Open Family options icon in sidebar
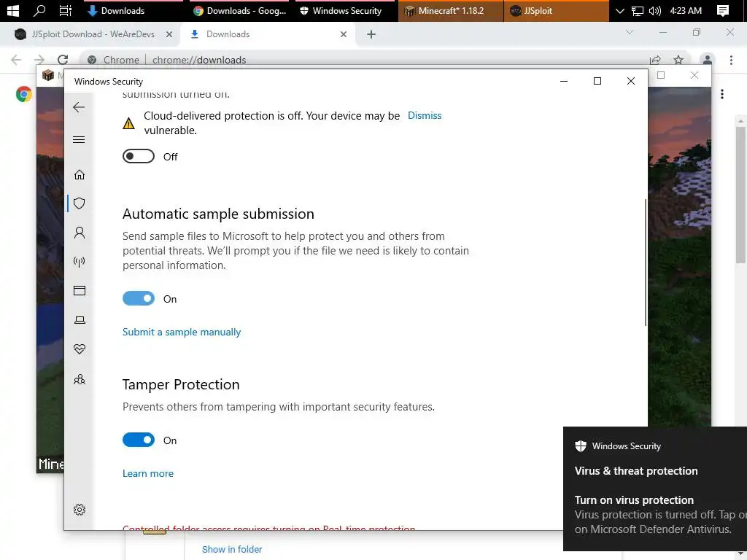 pos(80,379)
